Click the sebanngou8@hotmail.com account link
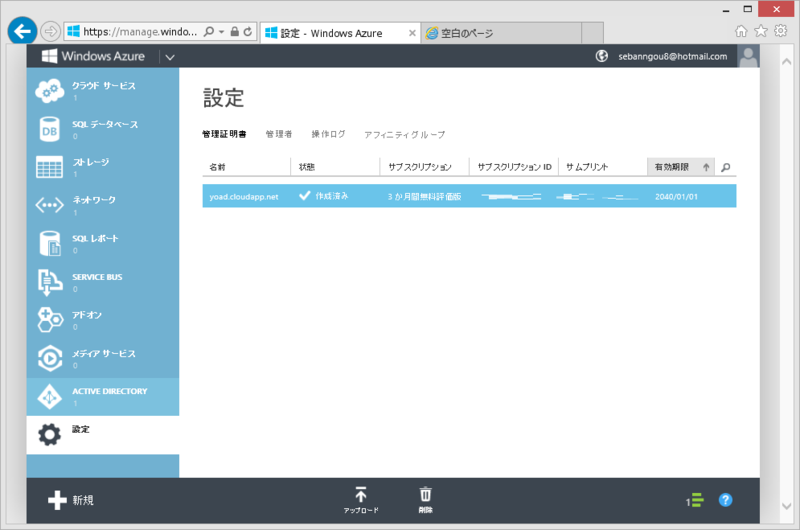This screenshot has height=530, width=800. tap(672, 57)
